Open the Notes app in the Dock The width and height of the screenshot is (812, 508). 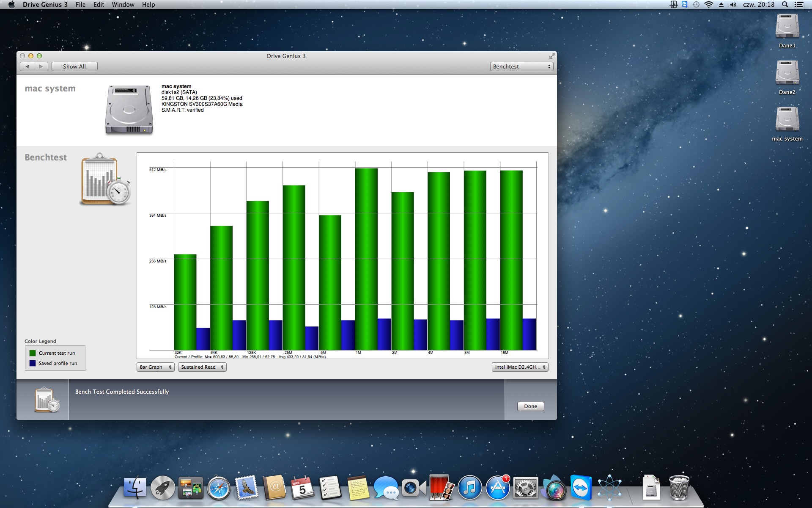click(358, 488)
